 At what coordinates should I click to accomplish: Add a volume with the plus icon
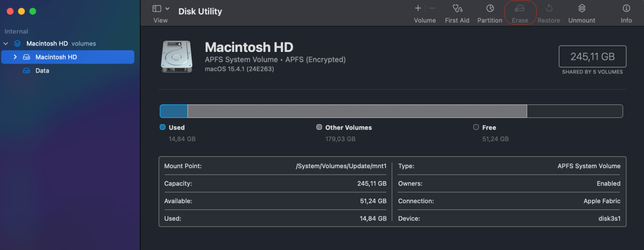tap(418, 8)
